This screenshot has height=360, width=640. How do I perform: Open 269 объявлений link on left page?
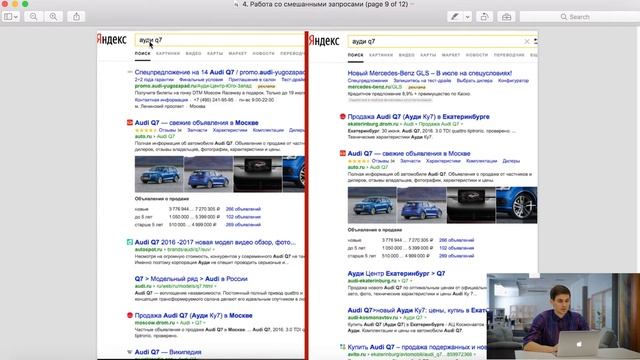[x=243, y=224]
